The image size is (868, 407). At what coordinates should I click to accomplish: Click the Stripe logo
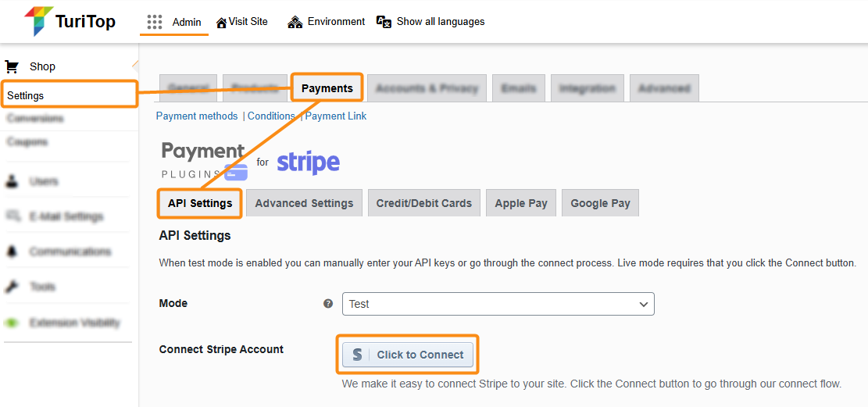click(x=308, y=162)
